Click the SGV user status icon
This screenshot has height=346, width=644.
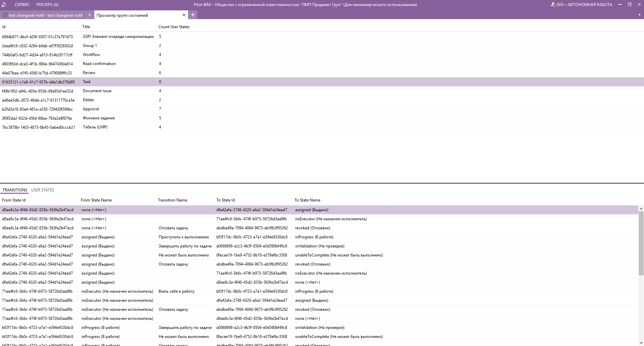point(553,5)
